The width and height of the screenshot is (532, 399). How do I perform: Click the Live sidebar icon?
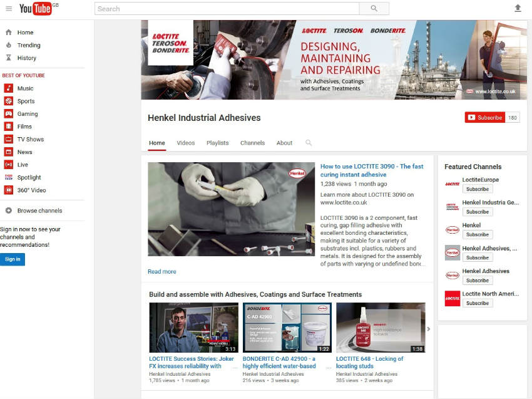click(9, 165)
